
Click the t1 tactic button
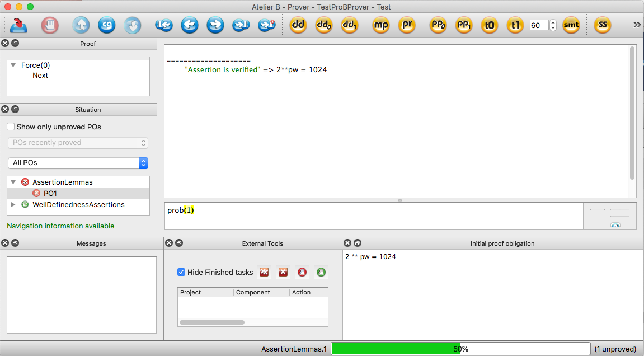[515, 25]
